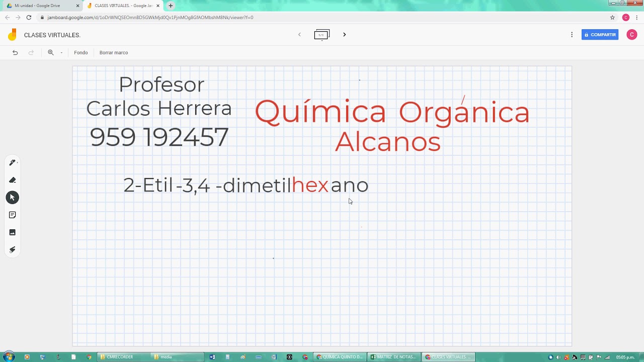Open the three-dot more options menu
The height and width of the screenshot is (362, 644).
tap(572, 35)
